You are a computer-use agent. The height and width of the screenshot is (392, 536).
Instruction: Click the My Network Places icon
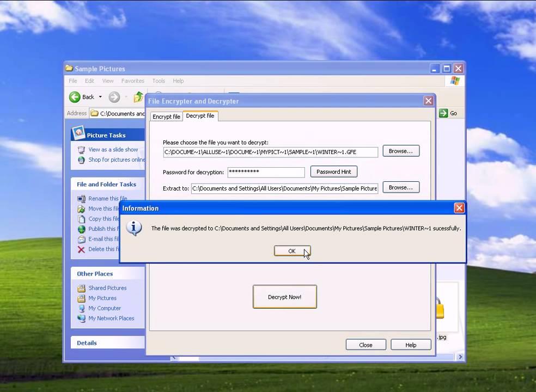click(81, 318)
